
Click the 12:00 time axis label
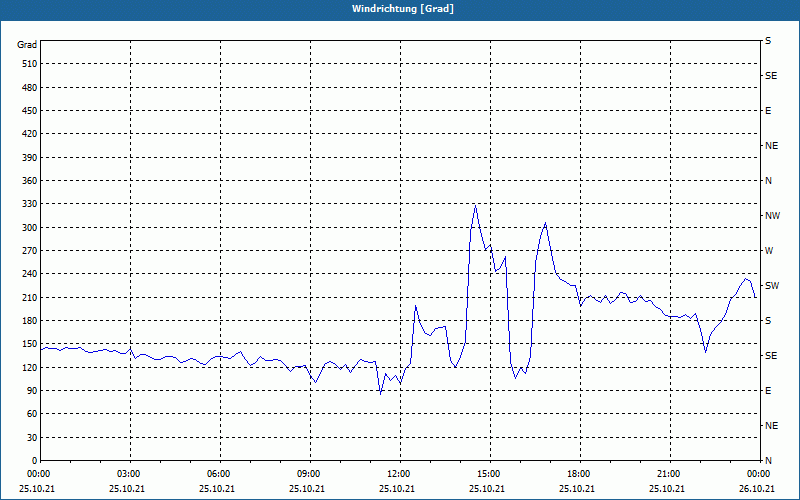[x=401, y=474]
